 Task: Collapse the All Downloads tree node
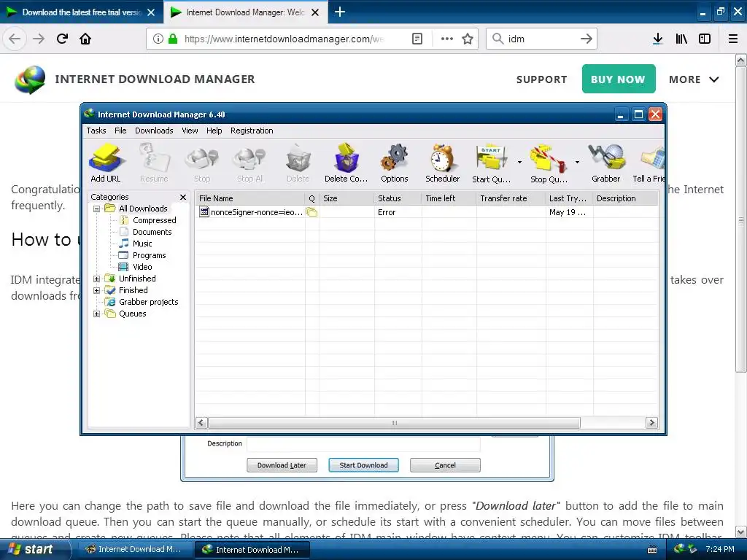(x=97, y=209)
